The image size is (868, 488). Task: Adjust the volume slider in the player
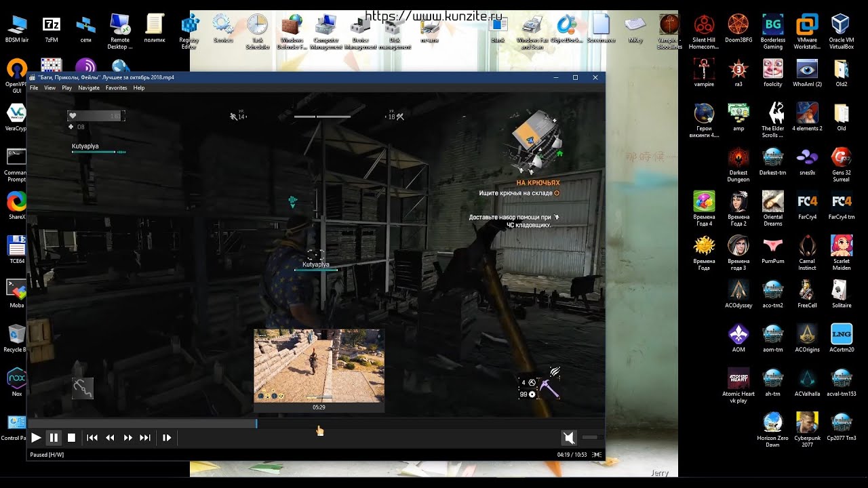coord(591,438)
